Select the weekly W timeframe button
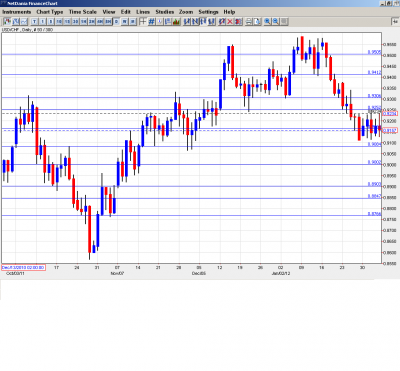 (x=124, y=22)
